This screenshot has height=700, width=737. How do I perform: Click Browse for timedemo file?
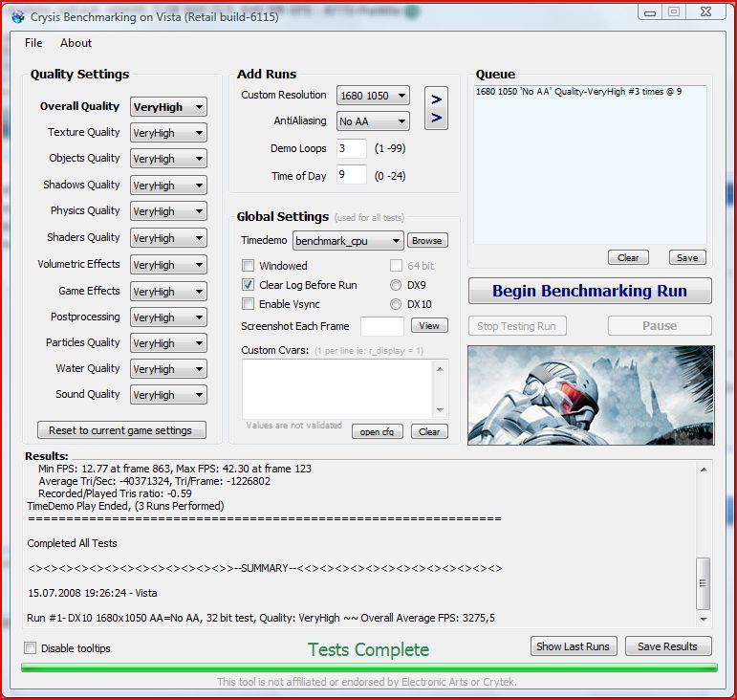pos(427,241)
